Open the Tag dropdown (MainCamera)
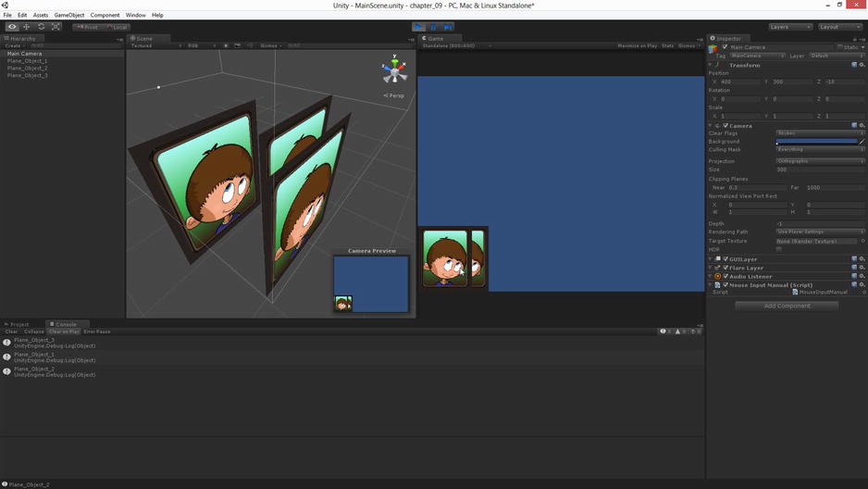 pos(757,56)
